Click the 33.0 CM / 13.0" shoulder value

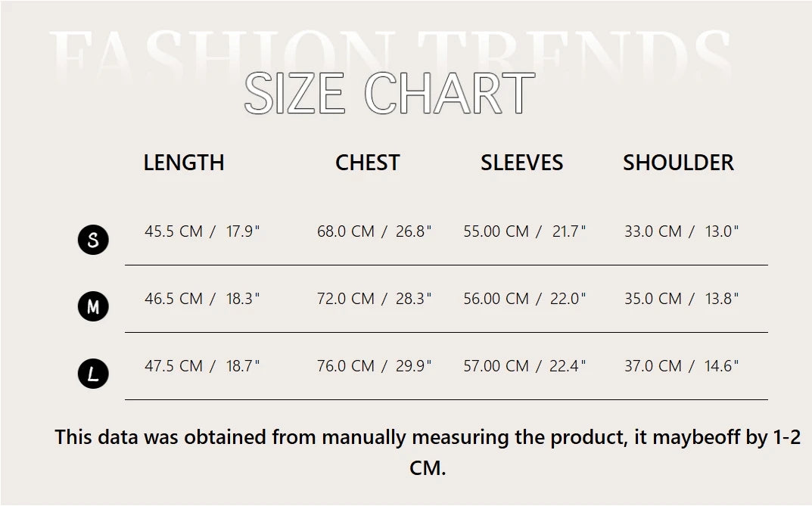coord(682,231)
